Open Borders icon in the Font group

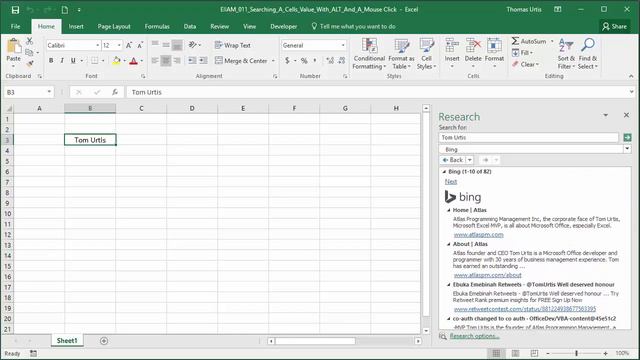[95, 60]
